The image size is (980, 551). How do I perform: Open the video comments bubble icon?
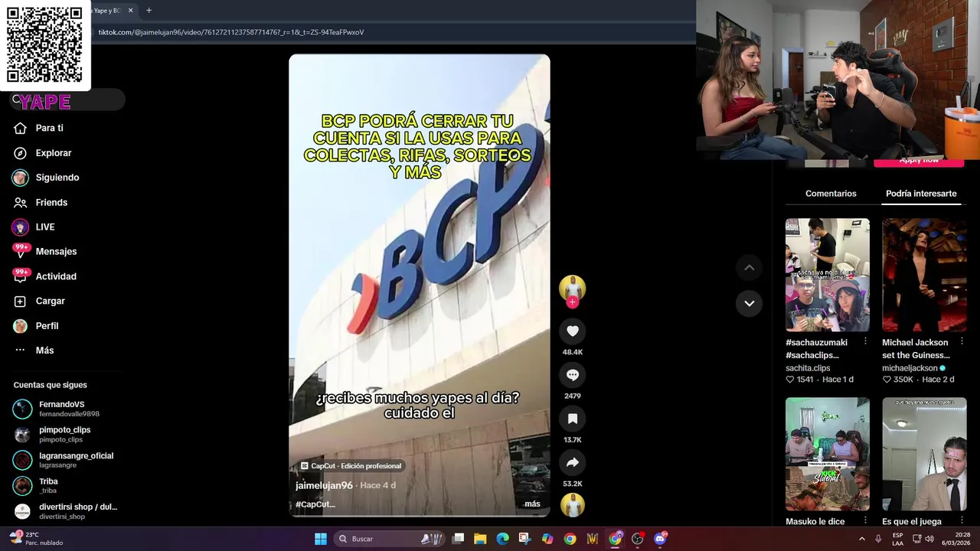[x=572, y=374]
